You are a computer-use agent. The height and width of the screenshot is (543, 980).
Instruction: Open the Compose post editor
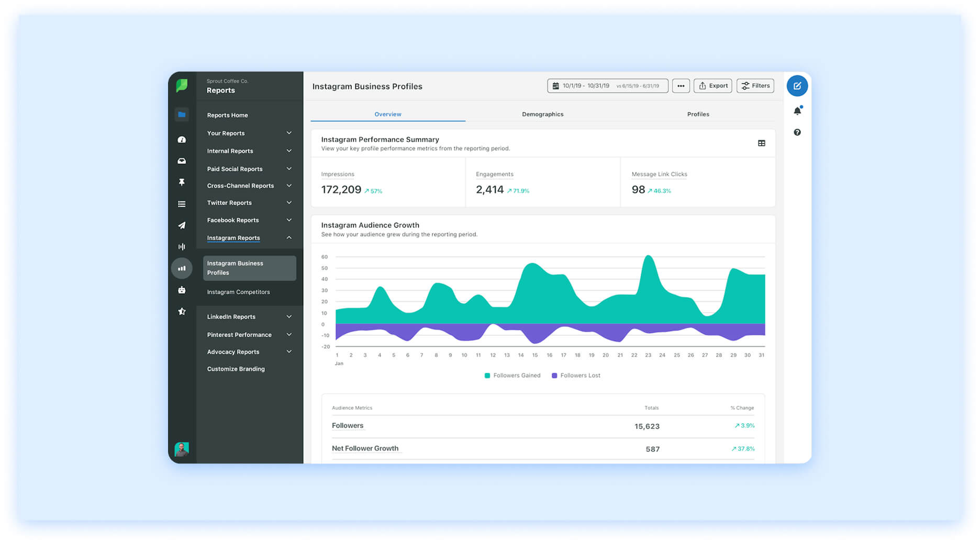tap(797, 86)
